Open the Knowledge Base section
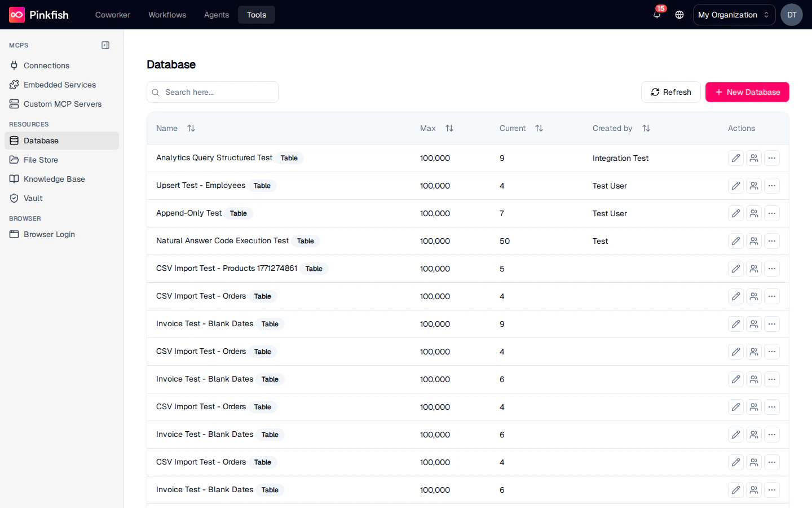Viewport: 812px width, 508px height. [x=54, y=179]
